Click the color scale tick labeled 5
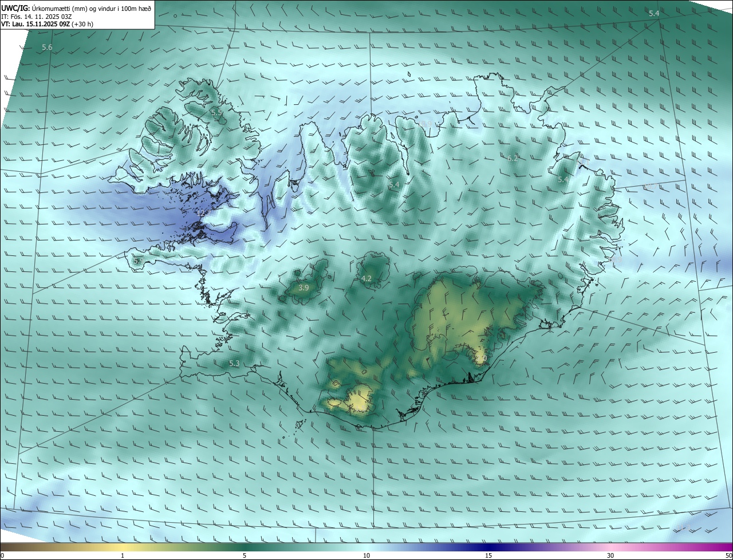This screenshot has width=733, height=560. tap(245, 555)
